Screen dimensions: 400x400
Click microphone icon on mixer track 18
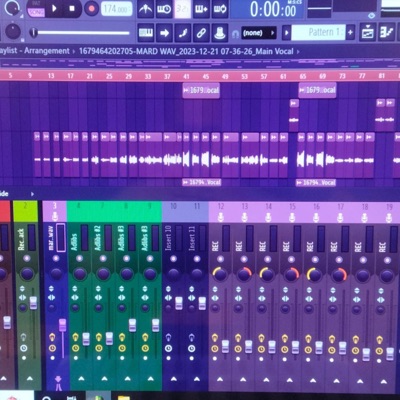click(364, 218)
